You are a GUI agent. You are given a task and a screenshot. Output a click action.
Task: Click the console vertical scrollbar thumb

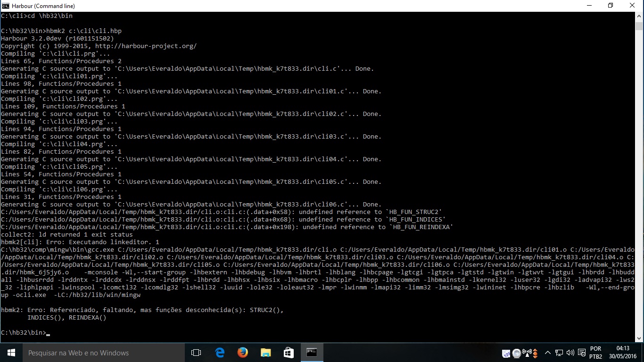639,26
